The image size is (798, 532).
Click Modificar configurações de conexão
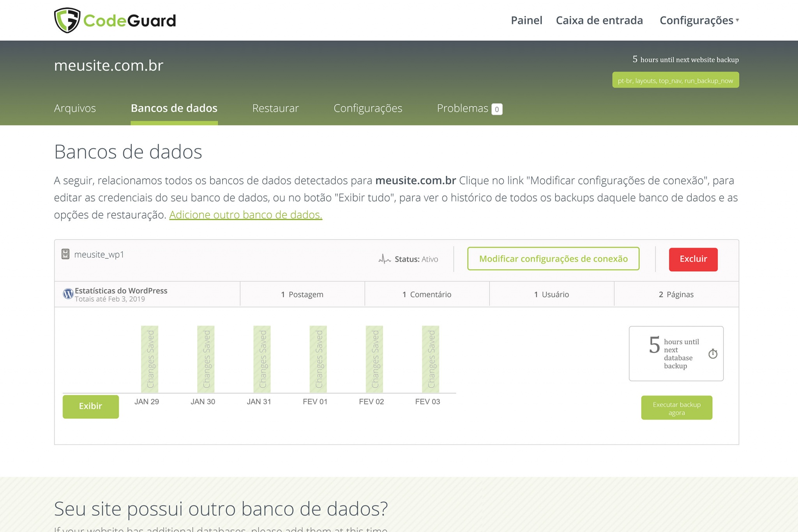[554, 258]
